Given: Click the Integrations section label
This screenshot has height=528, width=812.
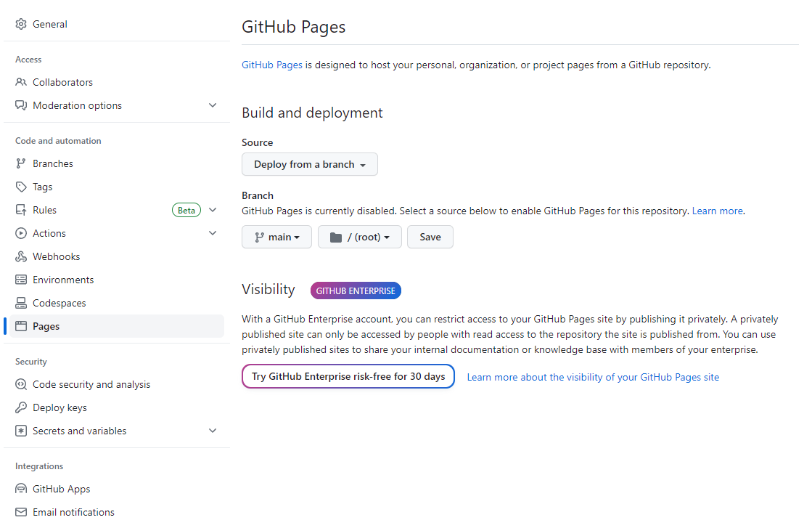Looking at the screenshot, I should coord(39,466).
